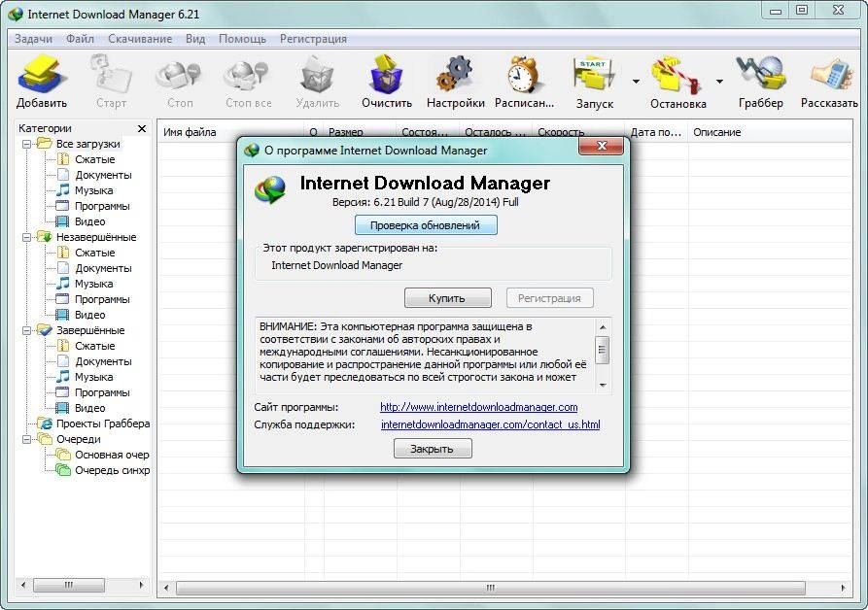Viewport: 868px width, 610px height.
Task: Open the internetdownloadmanager.com website link
Action: (x=479, y=407)
